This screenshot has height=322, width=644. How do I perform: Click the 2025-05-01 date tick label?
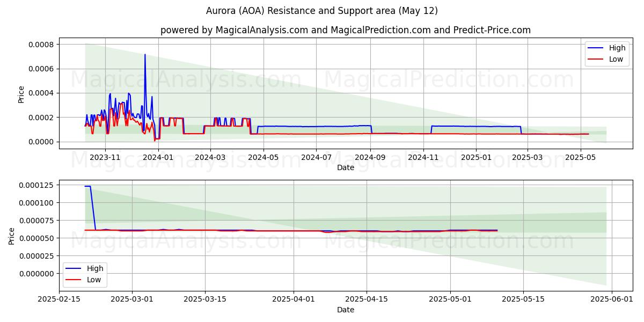(x=450, y=299)
